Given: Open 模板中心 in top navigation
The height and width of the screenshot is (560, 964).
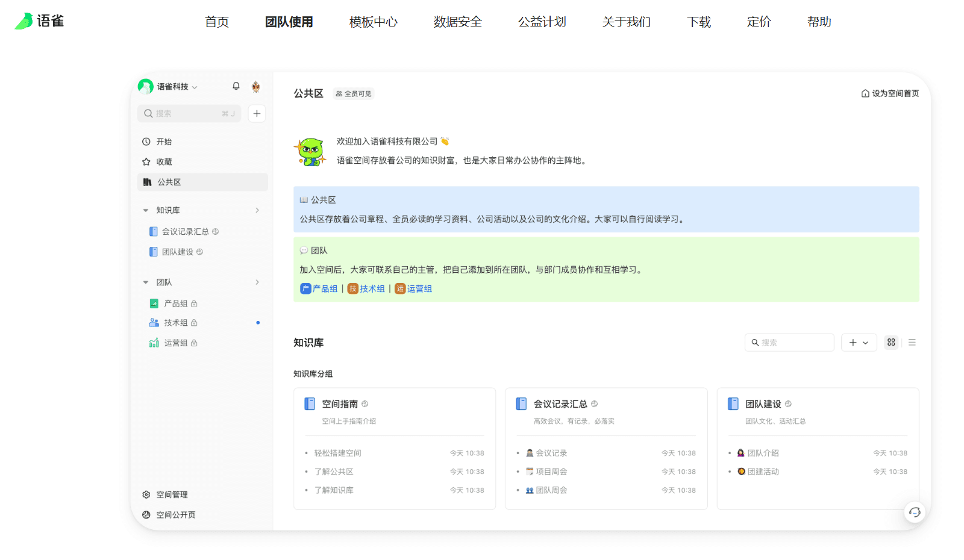Looking at the screenshot, I should 374,22.
